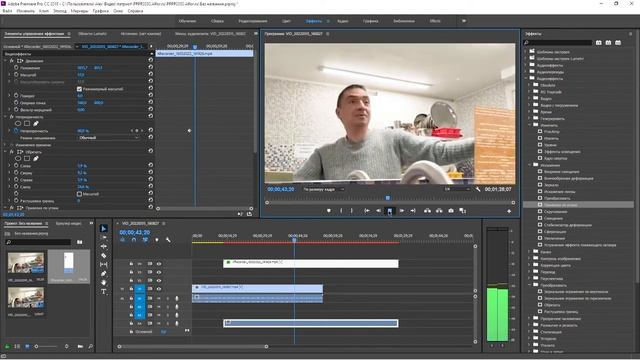Screen dimensions: 640x360
Task: Select the Hand tool
Action: pos(104,282)
